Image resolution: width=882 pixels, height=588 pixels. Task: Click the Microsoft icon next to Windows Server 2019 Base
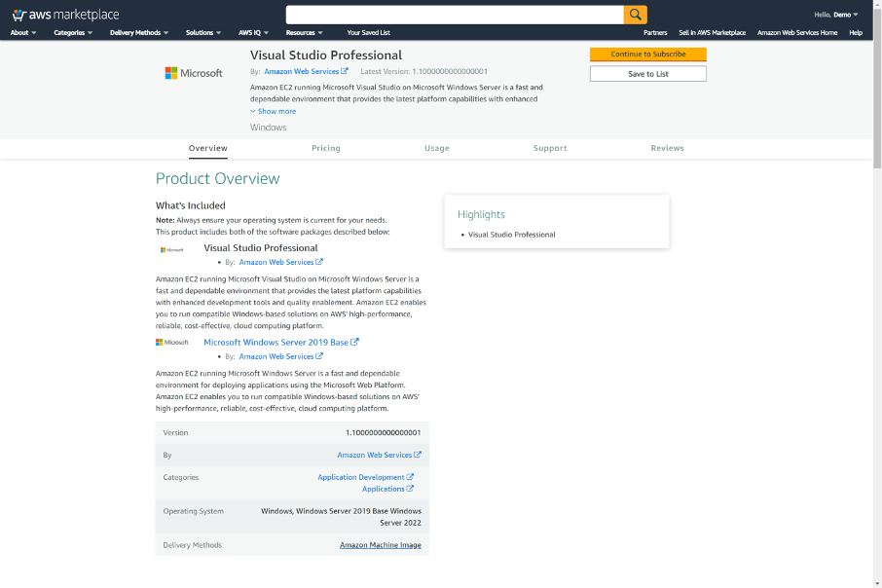click(x=172, y=342)
